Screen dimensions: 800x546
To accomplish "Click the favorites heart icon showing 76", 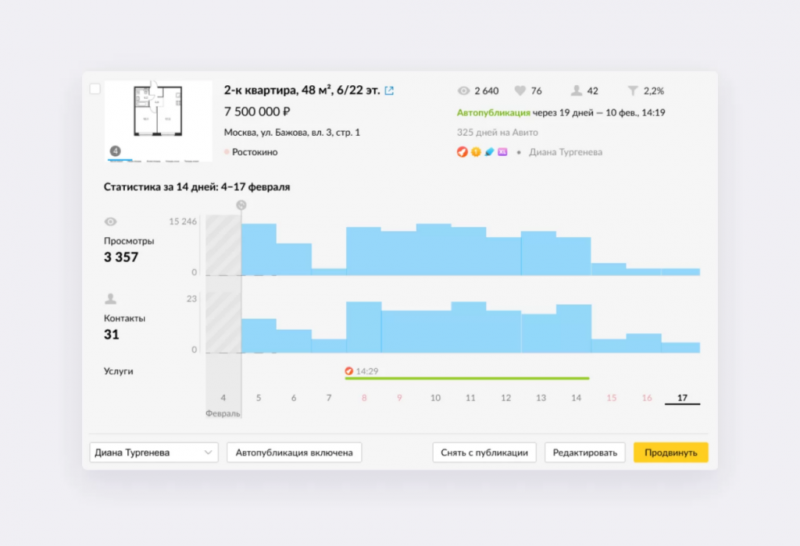I will point(520,91).
